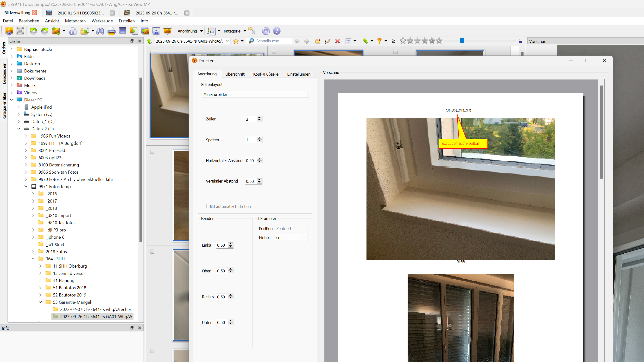Enable Bild automatisch drehen checkbox
The width and height of the screenshot is (644, 362).
coord(204,206)
